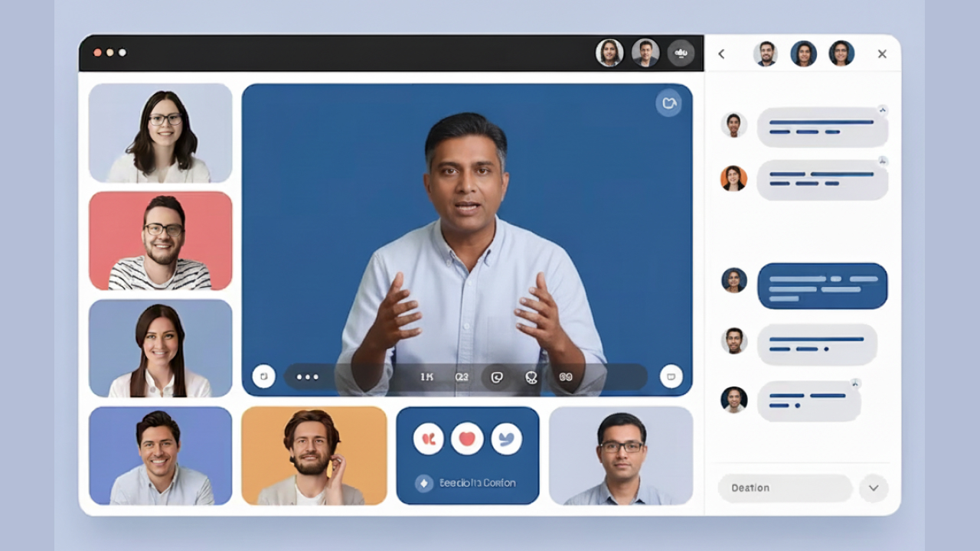The height and width of the screenshot is (551, 980).
Task: Click the blue bird reaction button
Action: [506, 439]
